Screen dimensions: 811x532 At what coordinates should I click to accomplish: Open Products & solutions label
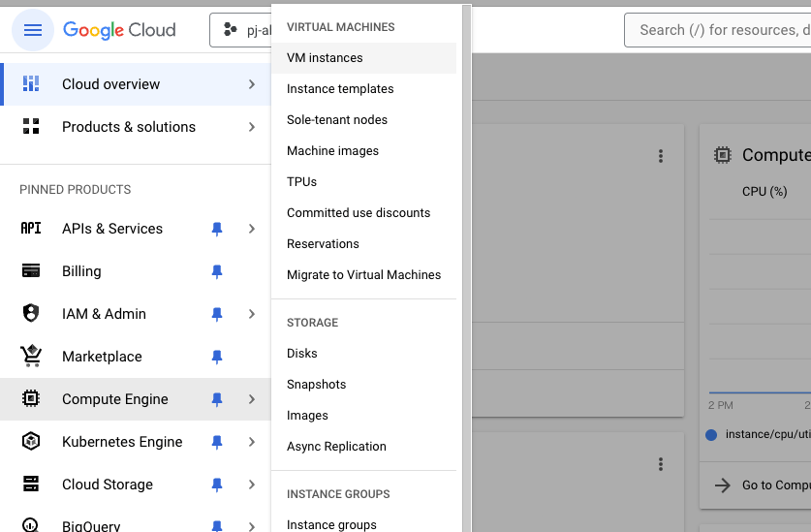pyautogui.click(x=129, y=127)
